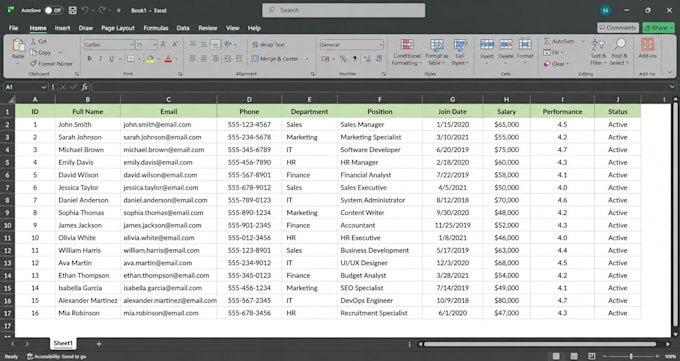The width and height of the screenshot is (680, 361).
Task: Decrease font size with the smaller A icon
Action: click(x=175, y=44)
